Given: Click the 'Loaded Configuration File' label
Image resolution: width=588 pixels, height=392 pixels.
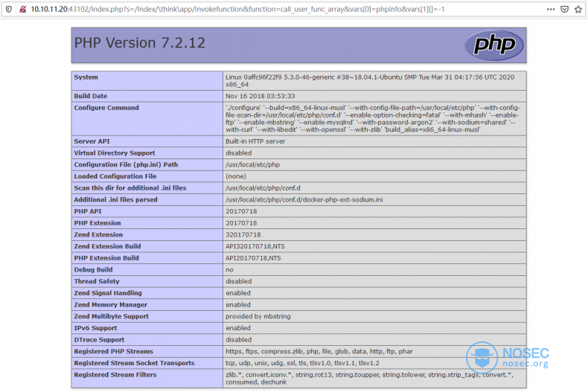Looking at the screenshot, I should 115,176.
